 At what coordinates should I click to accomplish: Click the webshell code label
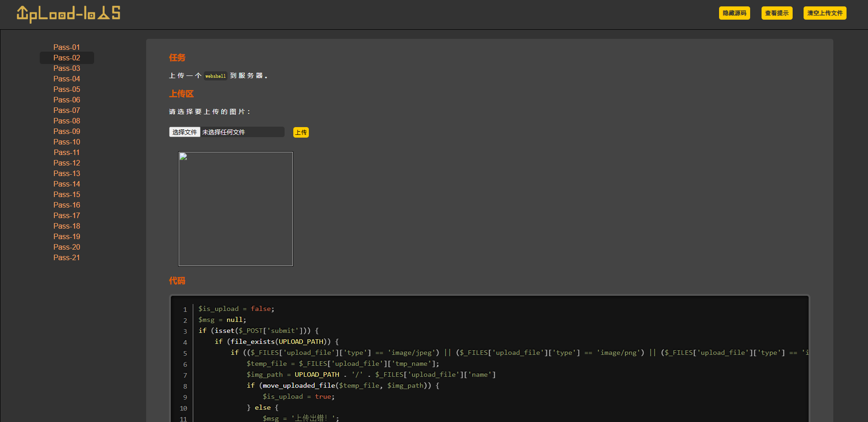tap(216, 76)
